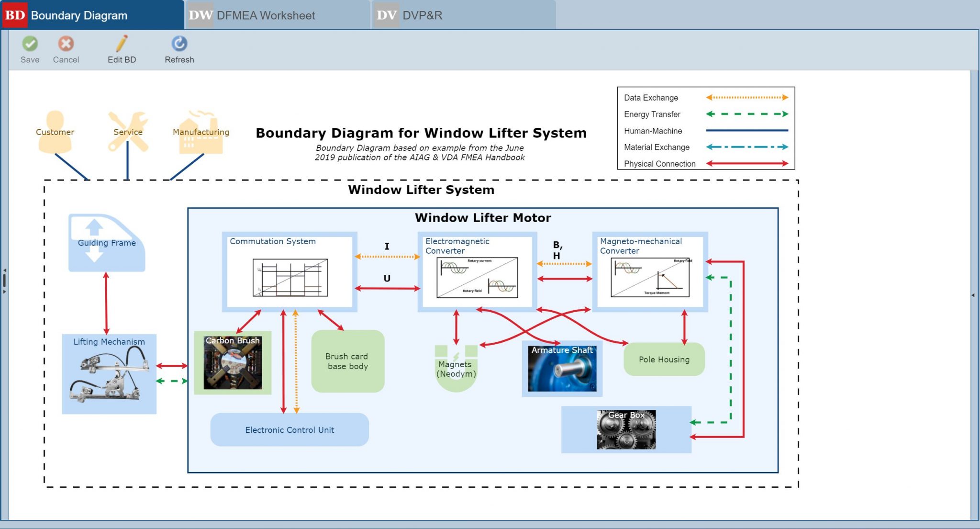
Task: Select the Pole Housing block
Action: coord(665,359)
